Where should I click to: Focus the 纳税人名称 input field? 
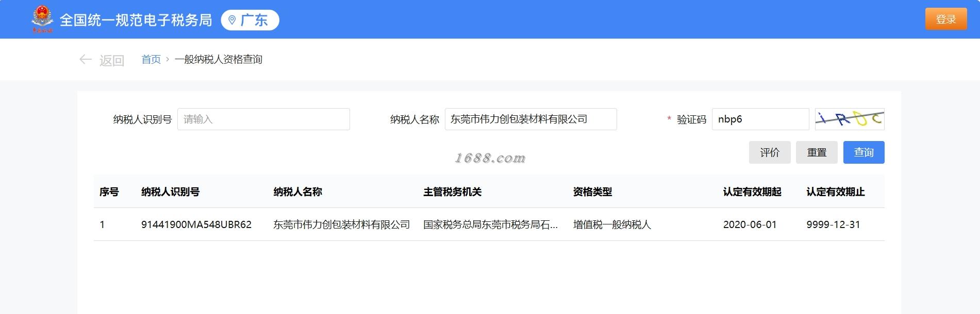530,119
